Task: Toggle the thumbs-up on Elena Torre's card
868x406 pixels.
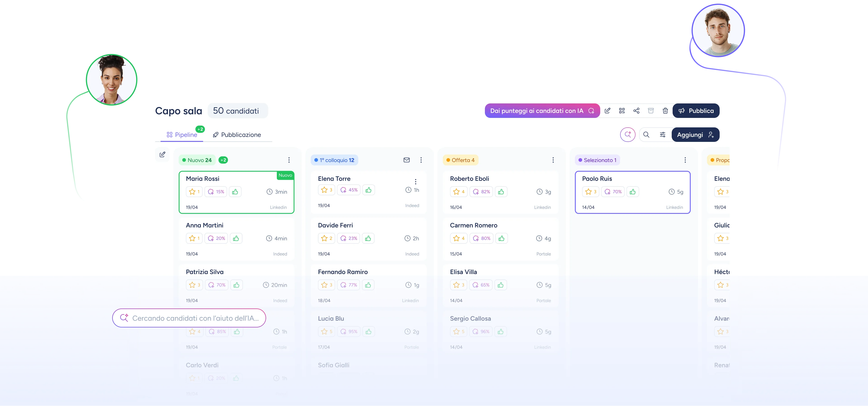Action: pos(369,190)
